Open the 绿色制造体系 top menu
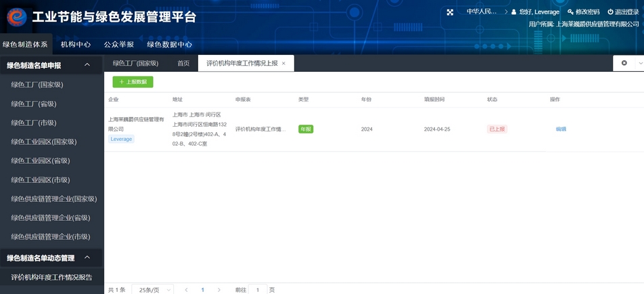Image resolution: width=644 pixels, height=294 pixels. (x=26, y=45)
